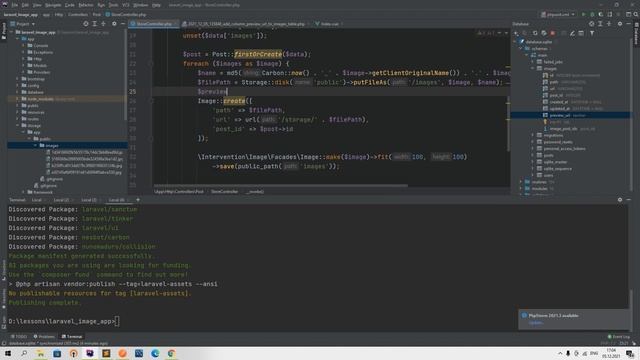Click the Debug bug icon in top toolbar
This screenshot has width=640, height=360.
[x=592, y=14]
